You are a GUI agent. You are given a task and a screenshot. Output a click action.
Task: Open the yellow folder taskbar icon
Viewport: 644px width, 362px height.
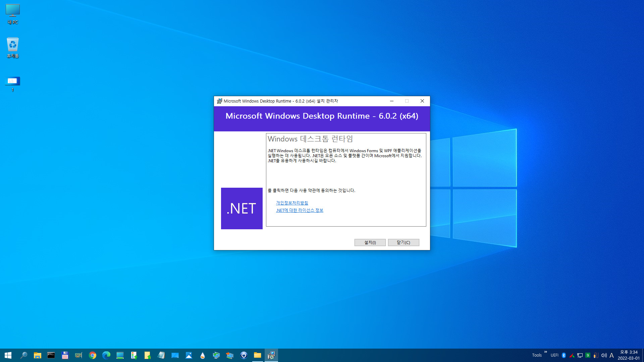258,355
